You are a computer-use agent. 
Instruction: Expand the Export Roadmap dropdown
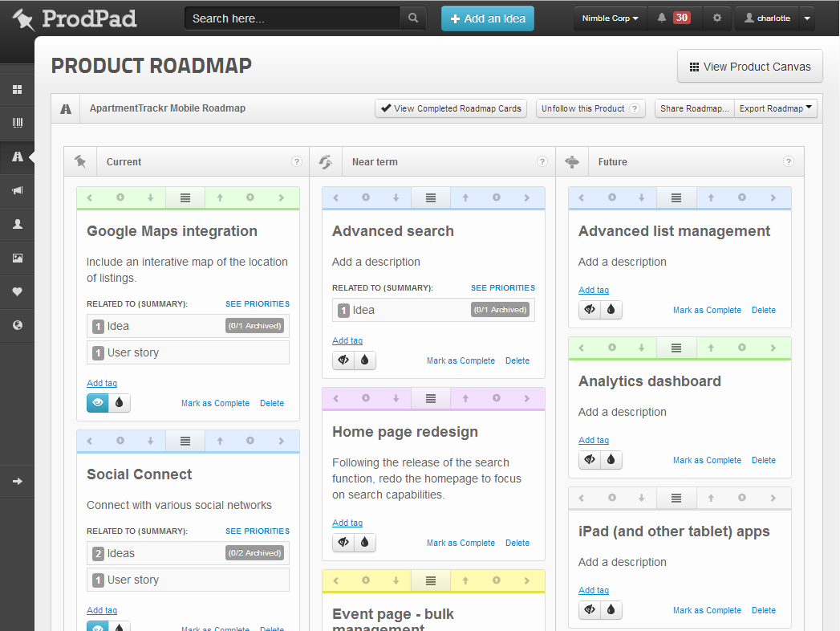point(775,108)
